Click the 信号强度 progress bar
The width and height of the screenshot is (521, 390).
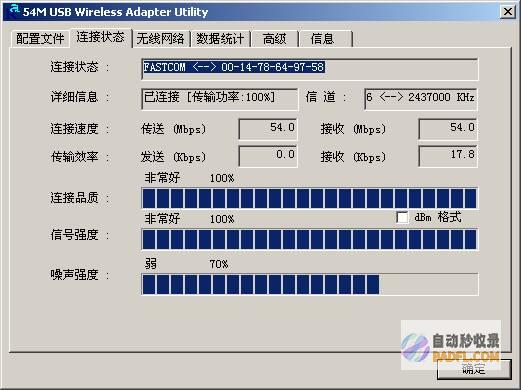(310, 239)
